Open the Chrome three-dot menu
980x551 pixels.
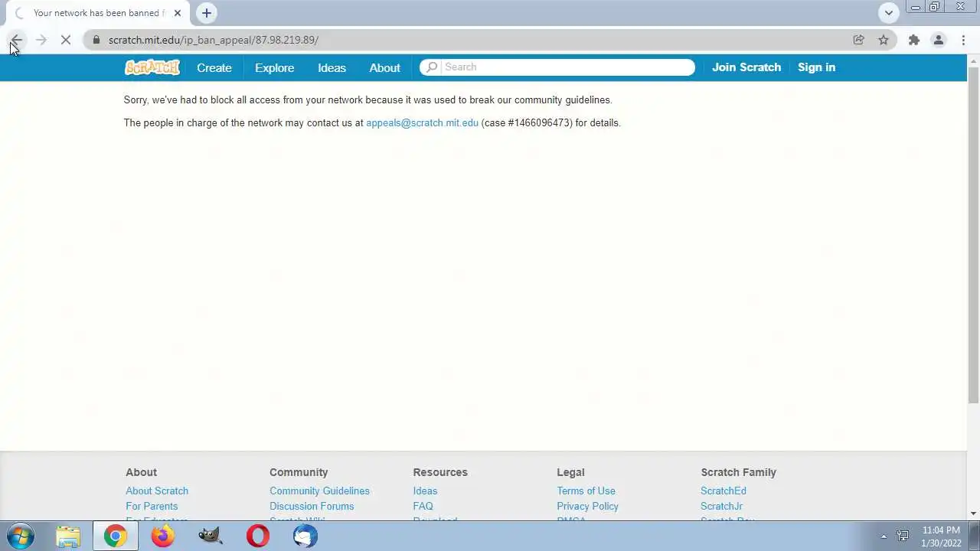963,40
